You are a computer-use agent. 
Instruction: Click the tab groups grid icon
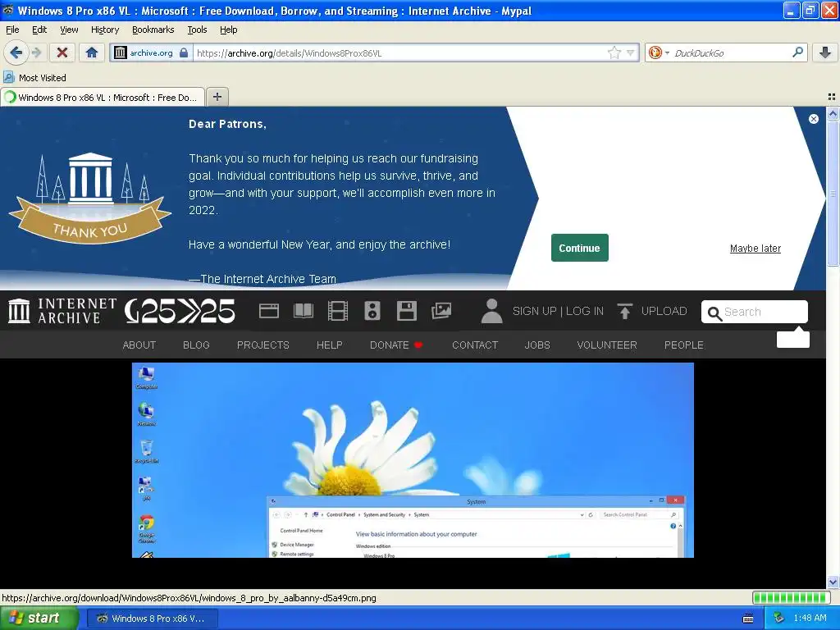point(832,97)
